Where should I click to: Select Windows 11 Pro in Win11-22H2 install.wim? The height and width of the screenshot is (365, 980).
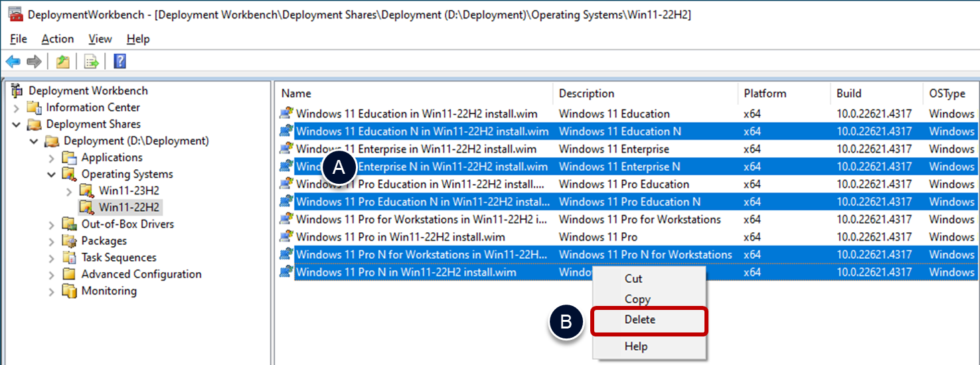[400, 237]
